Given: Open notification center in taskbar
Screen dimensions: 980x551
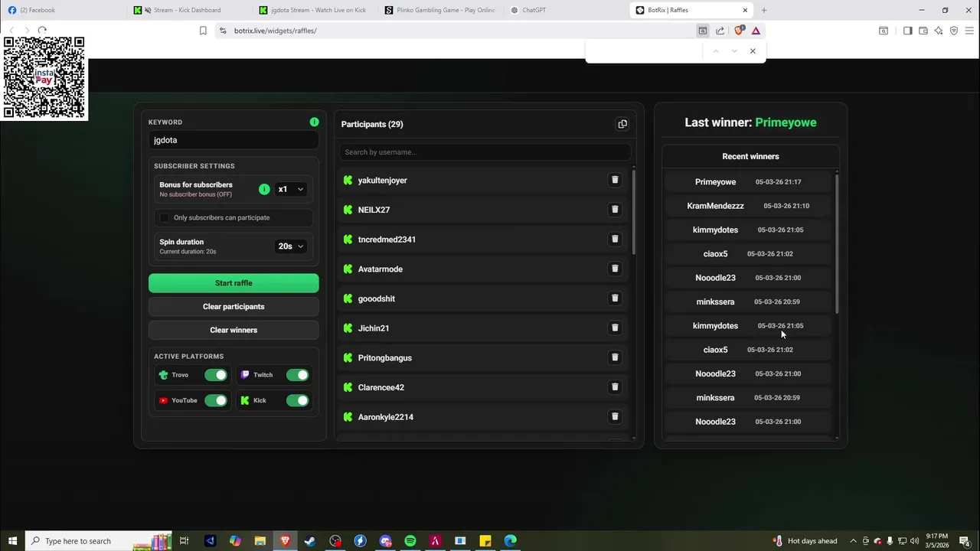Looking at the screenshot, I should coord(965,541).
